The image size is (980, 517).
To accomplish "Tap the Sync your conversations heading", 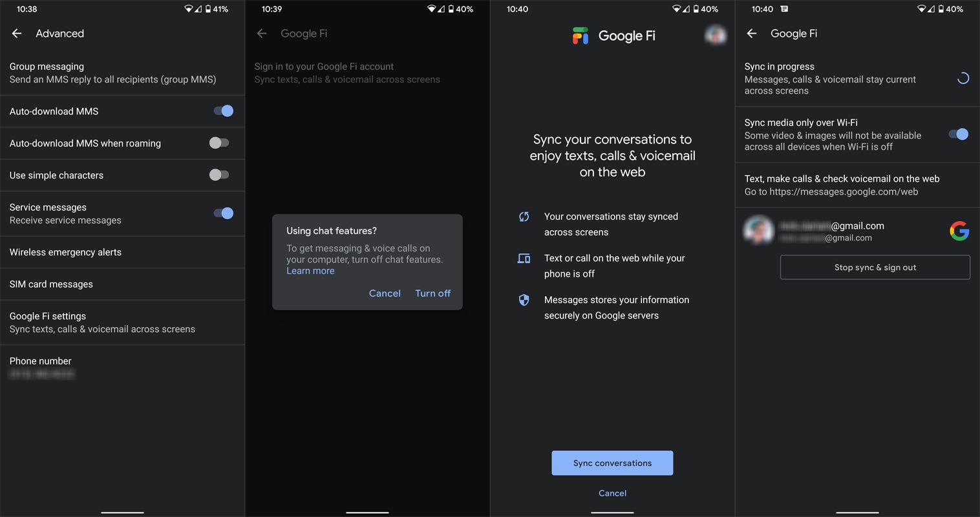I will pos(613,156).
